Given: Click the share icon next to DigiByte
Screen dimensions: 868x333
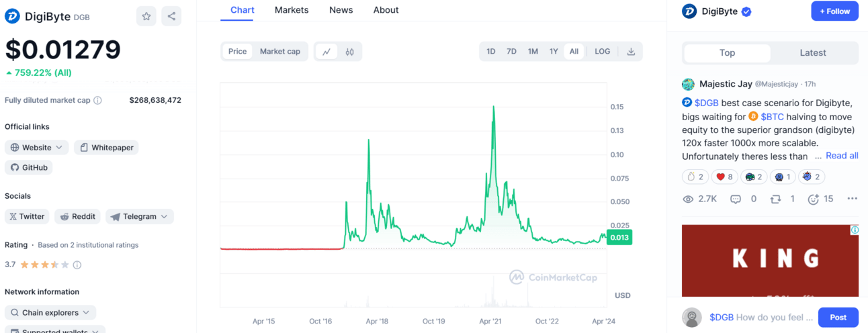Looking at the screenshot, I should tap(171, 16).
